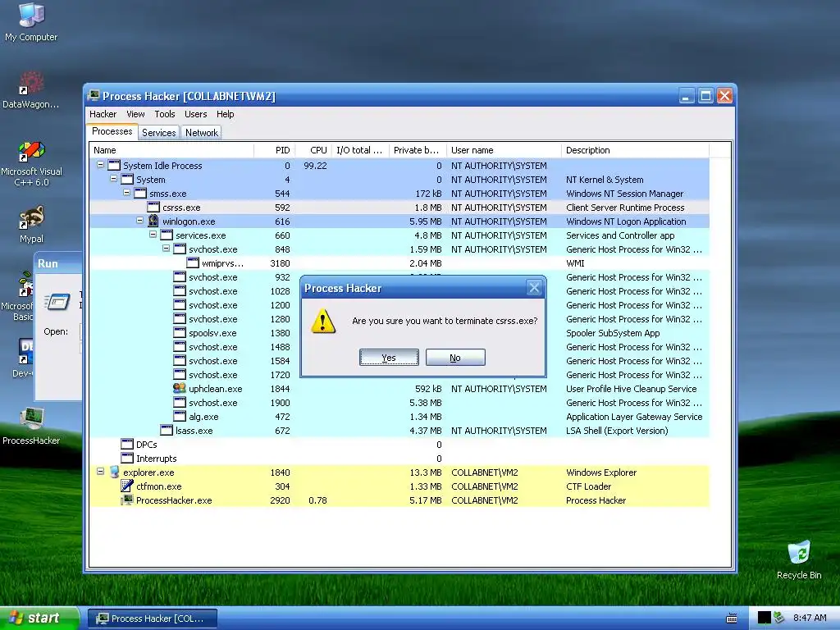This screenshot has width=840, height=630.
Task: Open the Start menu
Action: 39,618
